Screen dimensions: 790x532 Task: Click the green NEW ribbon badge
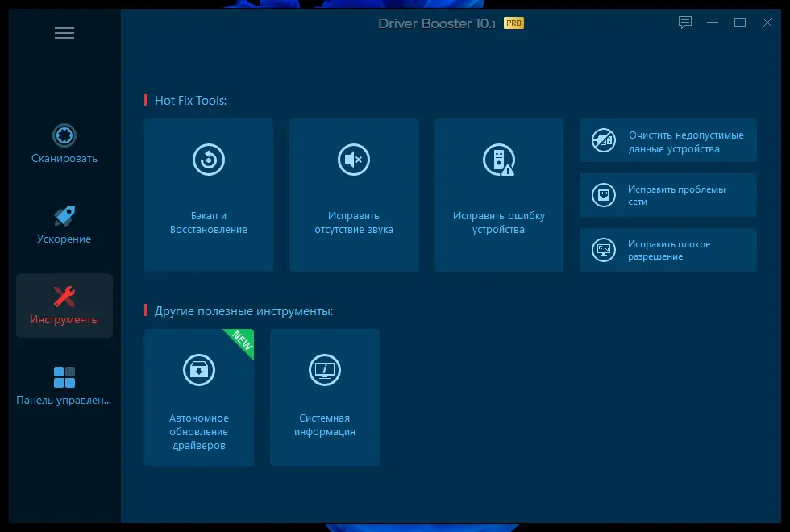(241, 342)
